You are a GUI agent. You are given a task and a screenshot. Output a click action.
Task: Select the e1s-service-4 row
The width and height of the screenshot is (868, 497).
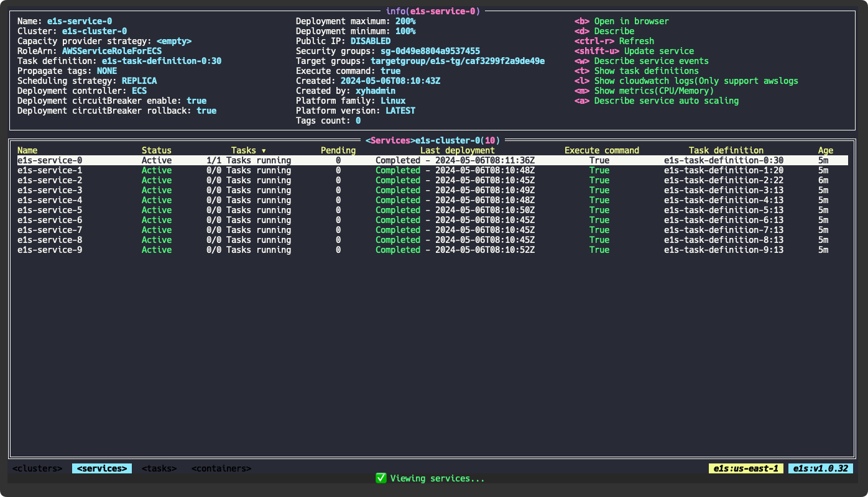433,200
